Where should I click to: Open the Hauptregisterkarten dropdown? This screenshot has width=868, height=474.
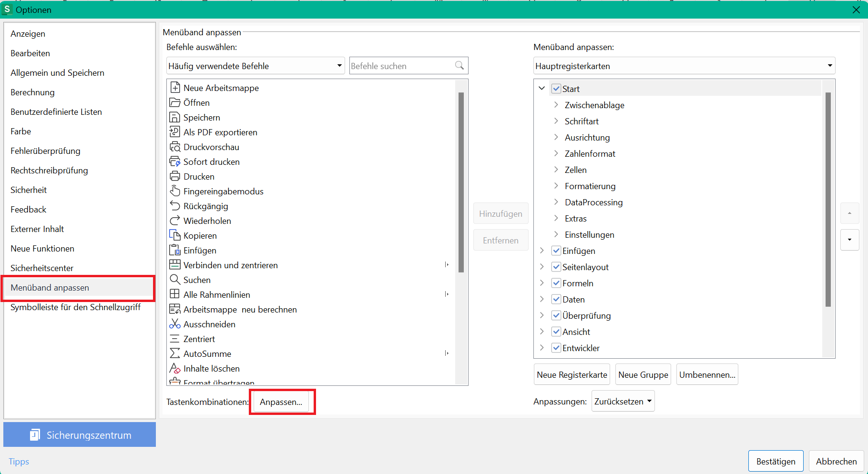[x=684, y=66]
